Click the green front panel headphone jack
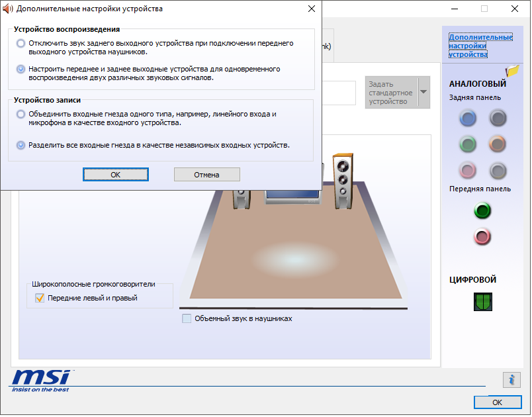Screen dimensions: 532x417 [x=482, y=210]
